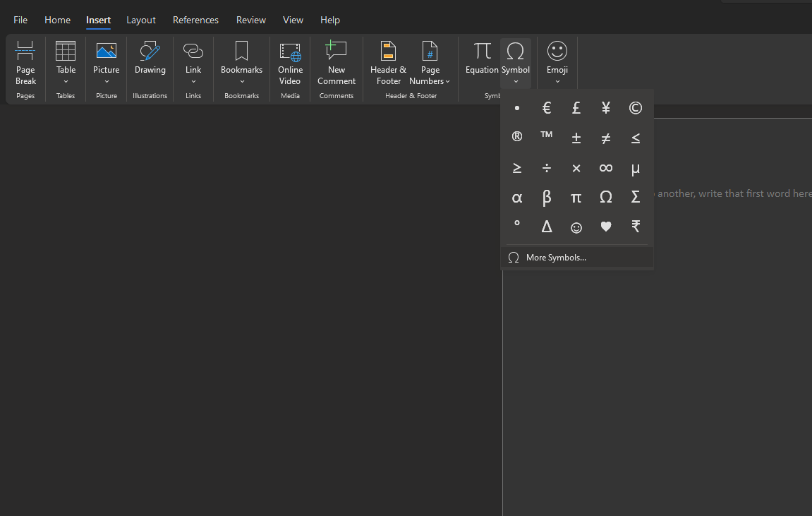
Task: Insert the not-equal symbol
Action: point(606,138)
